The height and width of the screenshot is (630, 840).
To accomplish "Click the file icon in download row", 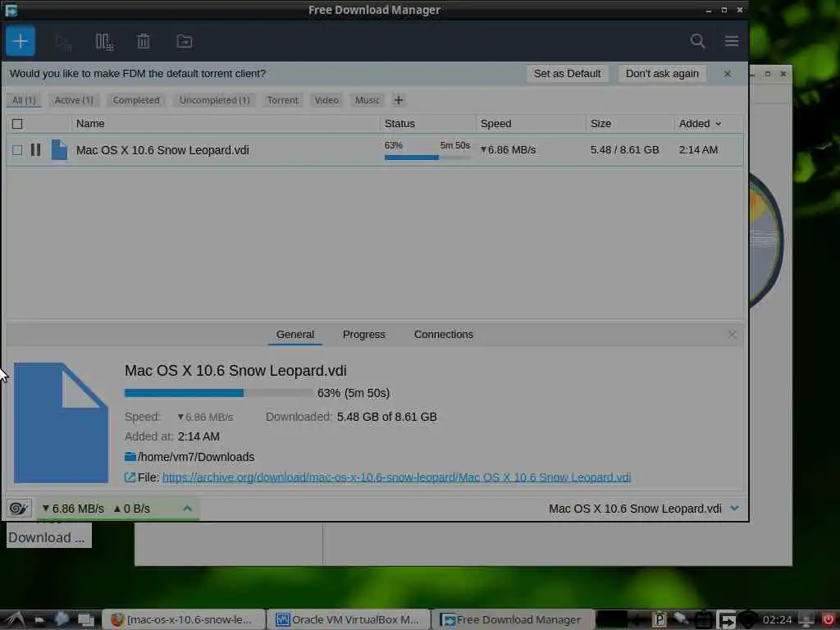I will (59, 149).
